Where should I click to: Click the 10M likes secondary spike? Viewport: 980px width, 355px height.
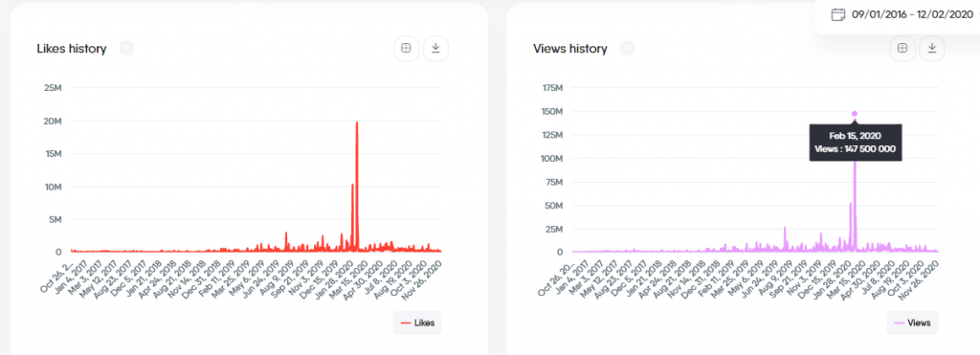(x=352, y=185)
